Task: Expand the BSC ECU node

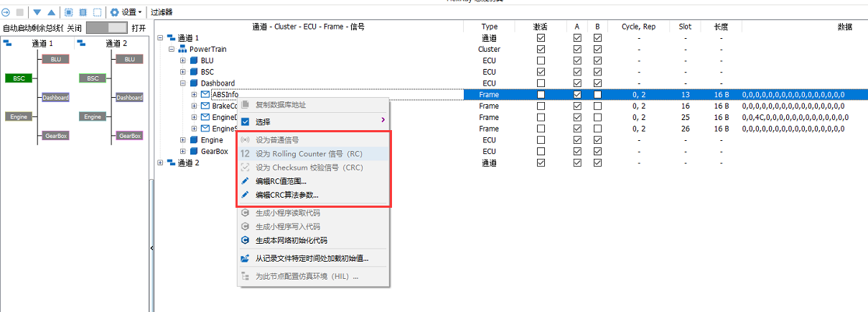Action: [183, 72]
